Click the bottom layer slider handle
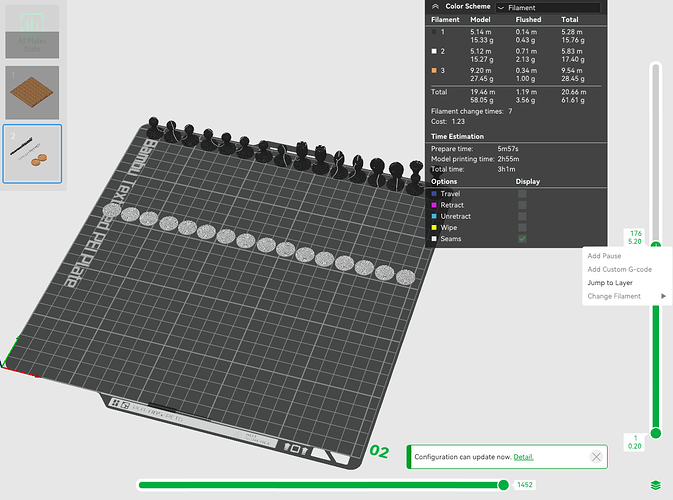The width and height of the screenshot is (673, 500). pyautogui.click(x=655, y=433)
